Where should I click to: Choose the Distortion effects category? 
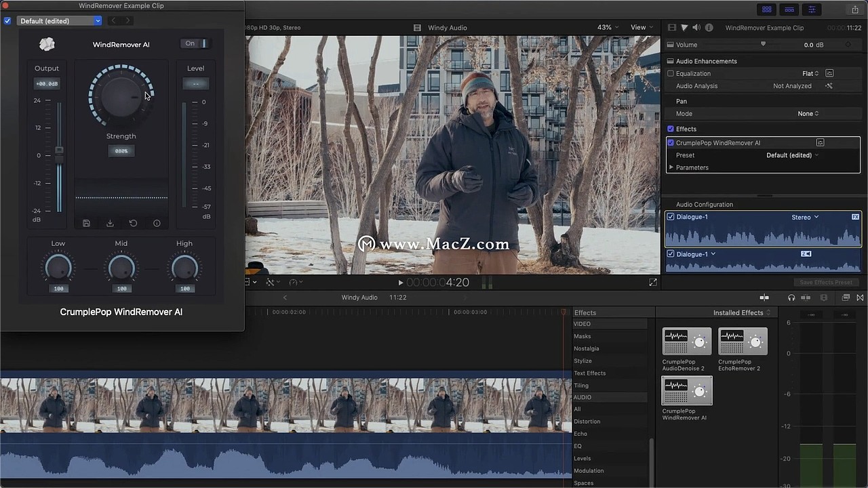(587, 421)
